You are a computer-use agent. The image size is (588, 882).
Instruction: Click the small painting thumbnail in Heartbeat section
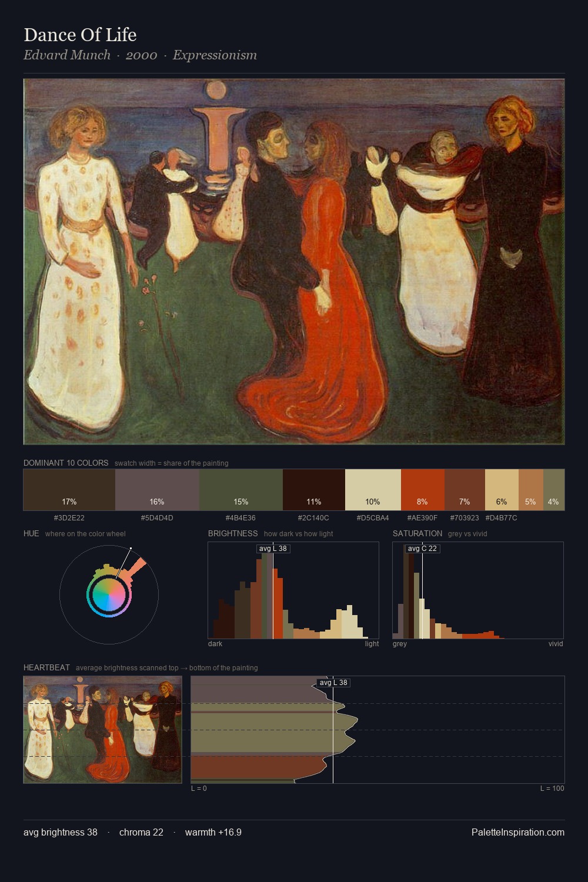(x=103, y=730)
